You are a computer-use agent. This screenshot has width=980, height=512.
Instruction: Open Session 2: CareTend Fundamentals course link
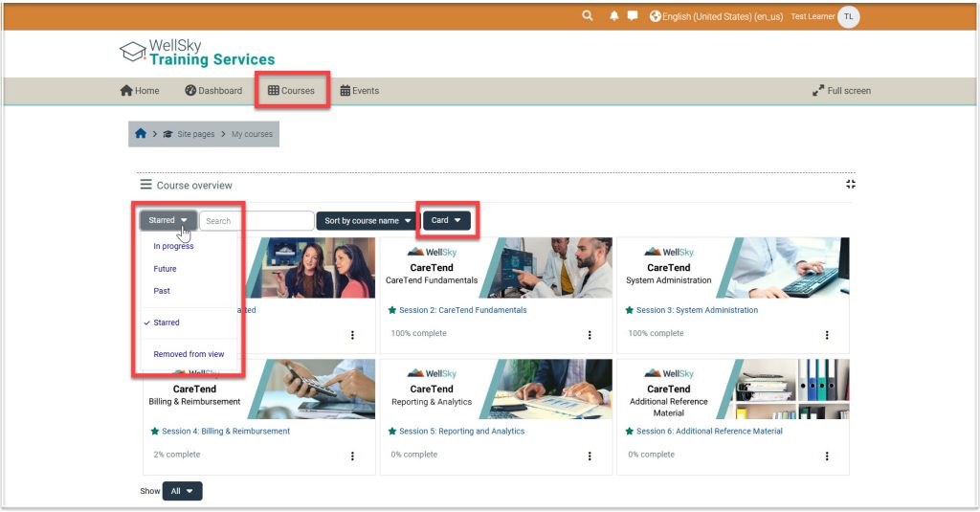click(x=463, y=310)
